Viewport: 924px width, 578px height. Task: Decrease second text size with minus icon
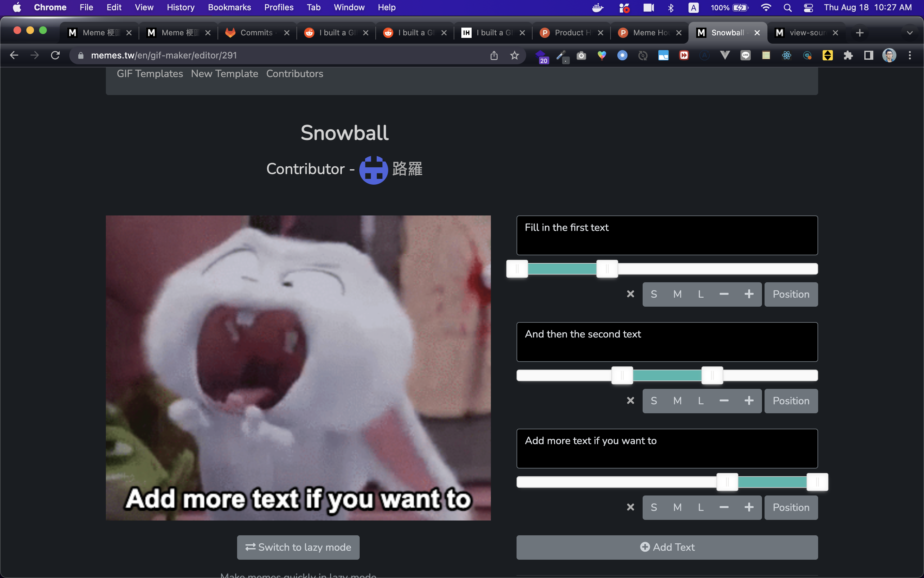pos(724,401)
